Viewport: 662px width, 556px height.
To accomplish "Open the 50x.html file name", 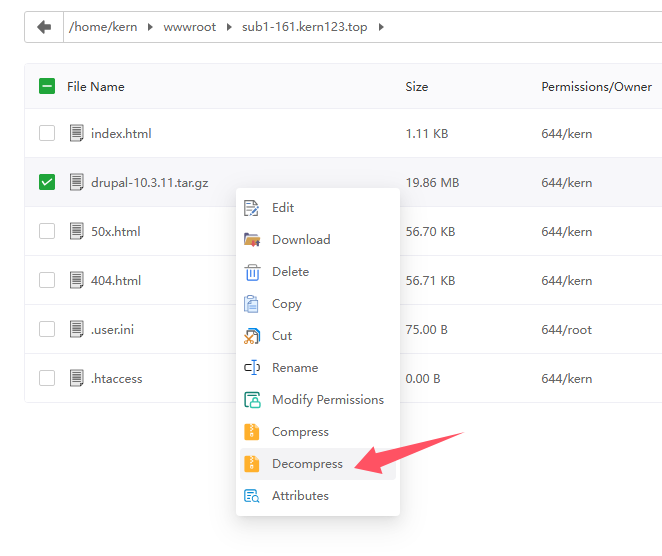I will (x=115, y=232).
